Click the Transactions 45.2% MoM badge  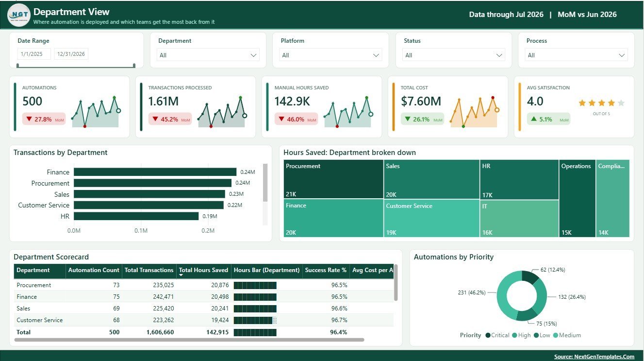coord(170,119)
